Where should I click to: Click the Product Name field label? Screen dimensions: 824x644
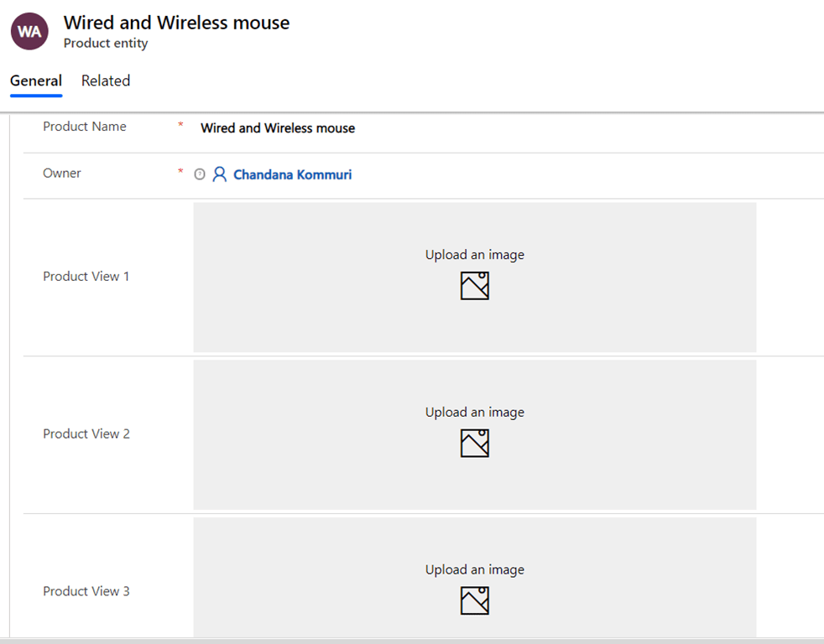pos(85,127)
